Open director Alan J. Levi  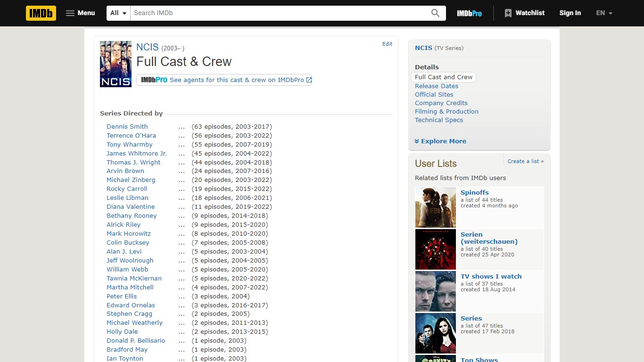click(124, 251)
